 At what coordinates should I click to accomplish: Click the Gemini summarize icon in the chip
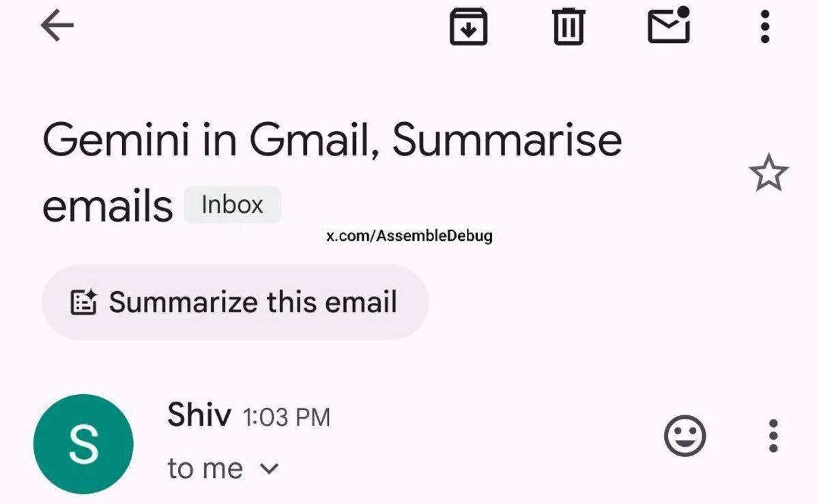[x=84, y=302]
